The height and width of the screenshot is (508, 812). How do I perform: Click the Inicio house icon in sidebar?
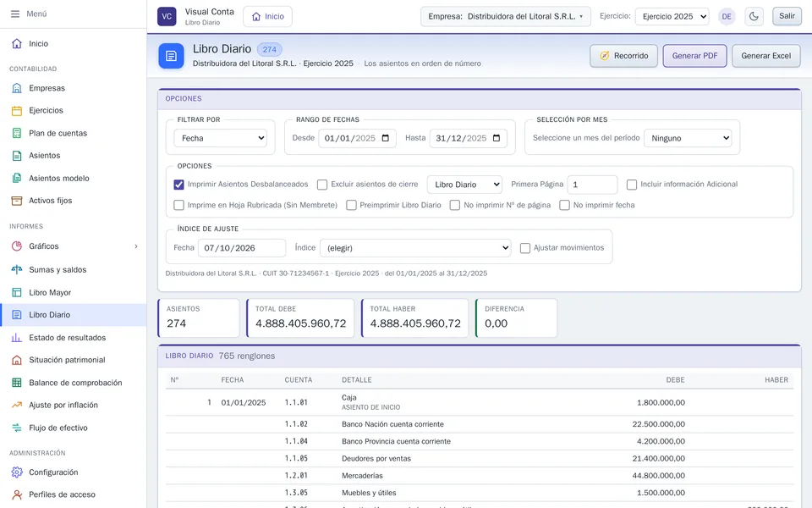[x=17, y=43]
